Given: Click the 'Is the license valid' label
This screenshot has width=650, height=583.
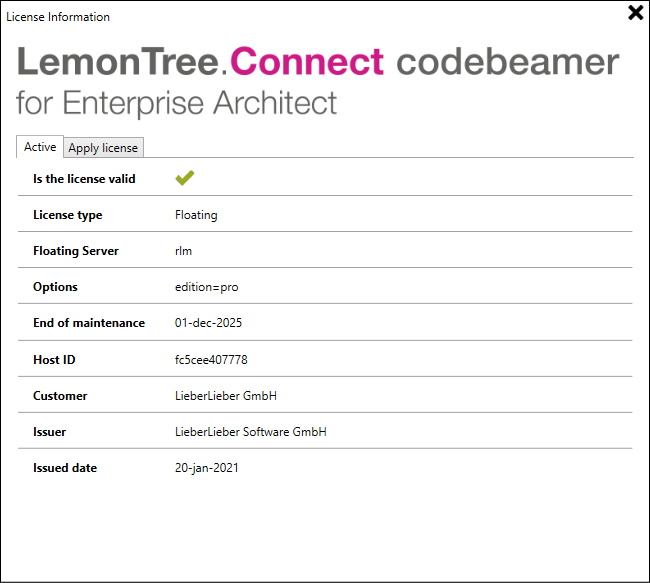Looking at the screenshot, I should 84,179.
